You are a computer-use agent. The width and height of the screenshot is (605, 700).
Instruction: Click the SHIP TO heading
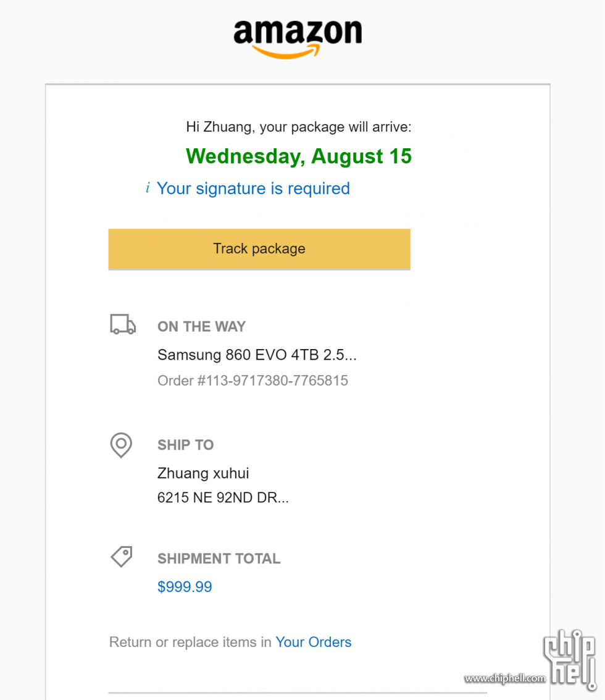186,445
